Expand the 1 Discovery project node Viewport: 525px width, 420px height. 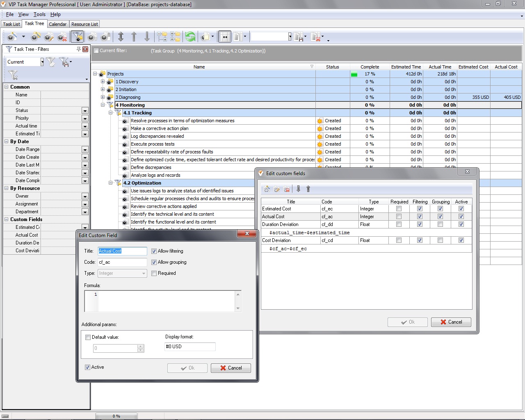coord(103,82)
